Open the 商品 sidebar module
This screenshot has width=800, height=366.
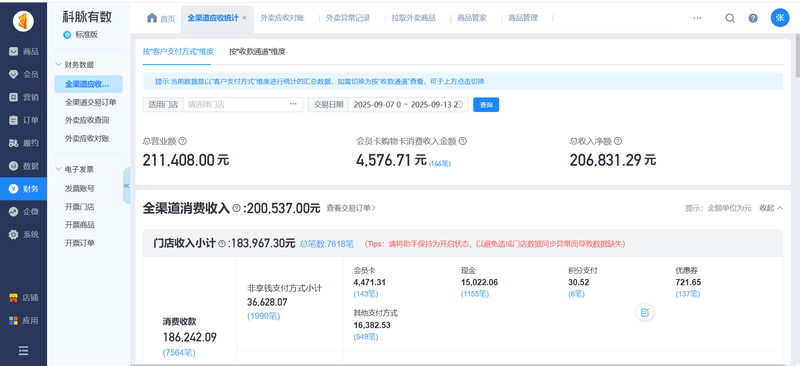(23, 52)
